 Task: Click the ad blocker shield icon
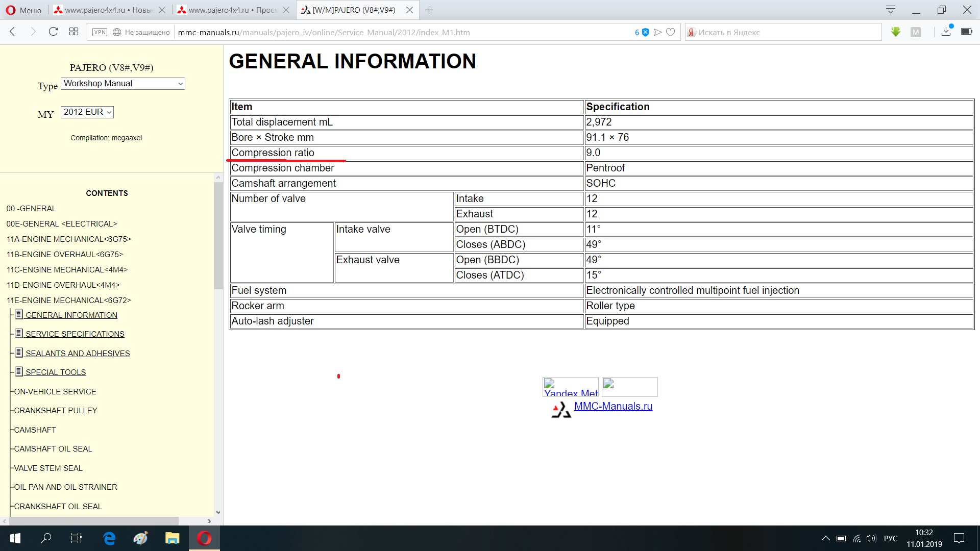645,32
